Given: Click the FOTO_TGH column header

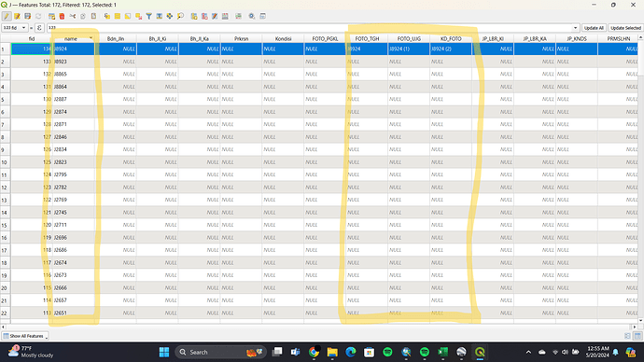Looking at the screenshot, I should (x=367, y=38).
